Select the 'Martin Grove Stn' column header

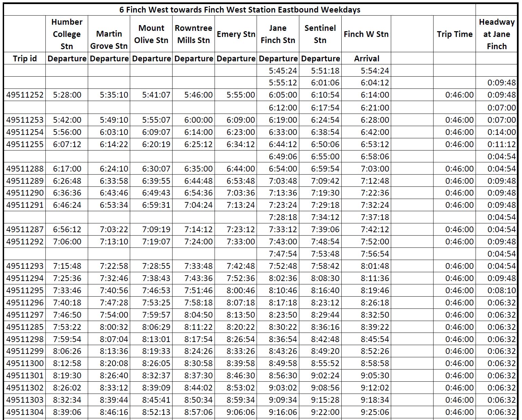[x=109, y=40]
